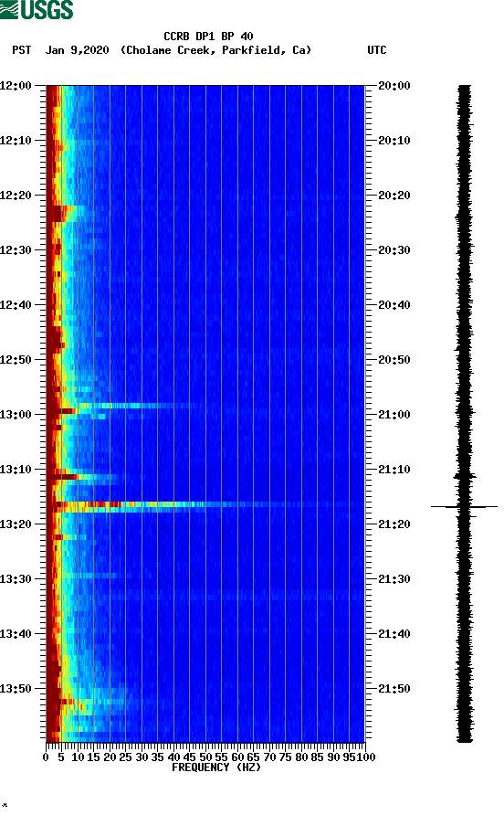The image size is (504, 815).
Task: Click the 'PST' timezone label
Action: pyautogui.click(x=22, y=50)
